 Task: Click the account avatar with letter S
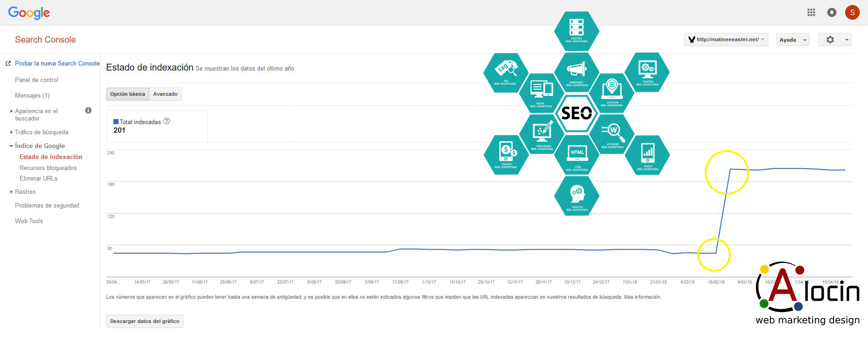pos(852,13)
